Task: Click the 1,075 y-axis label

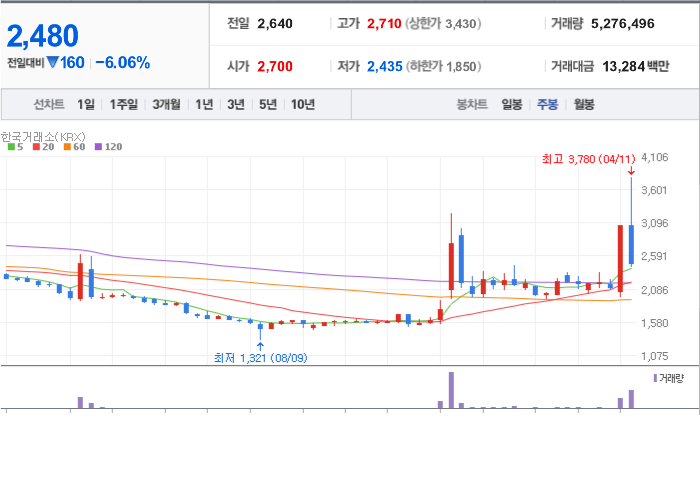Action: 654,356
